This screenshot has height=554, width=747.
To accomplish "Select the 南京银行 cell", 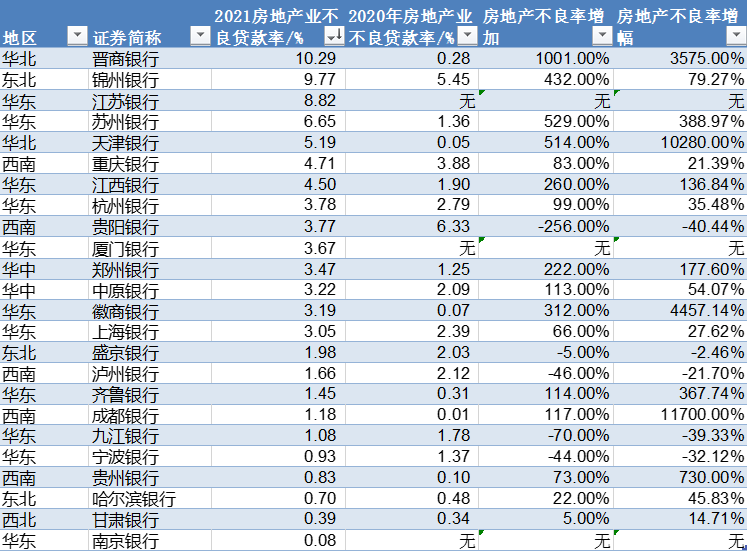I will pyautogui.click(x=150, y=540).
